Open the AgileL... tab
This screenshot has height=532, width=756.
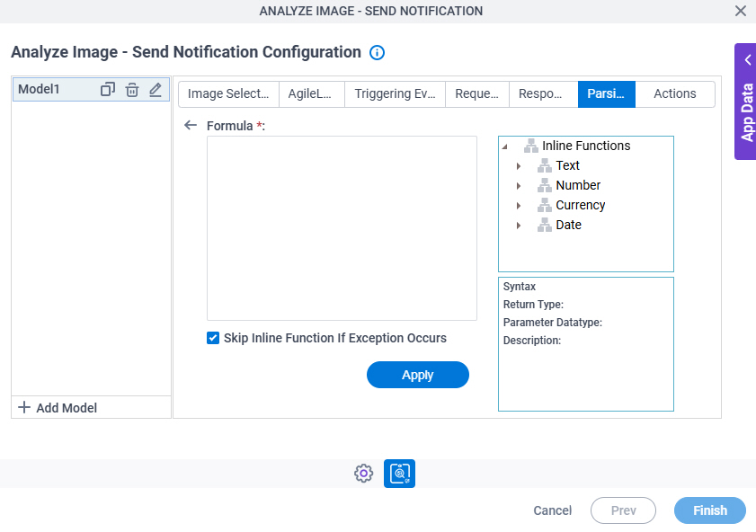pos(311,93)
